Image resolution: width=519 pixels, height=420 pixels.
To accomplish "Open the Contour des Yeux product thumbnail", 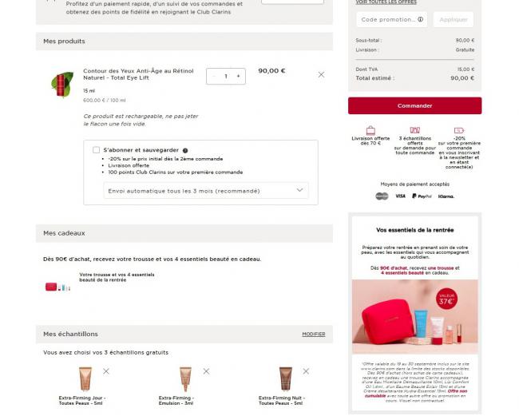I will pos(62,85).
